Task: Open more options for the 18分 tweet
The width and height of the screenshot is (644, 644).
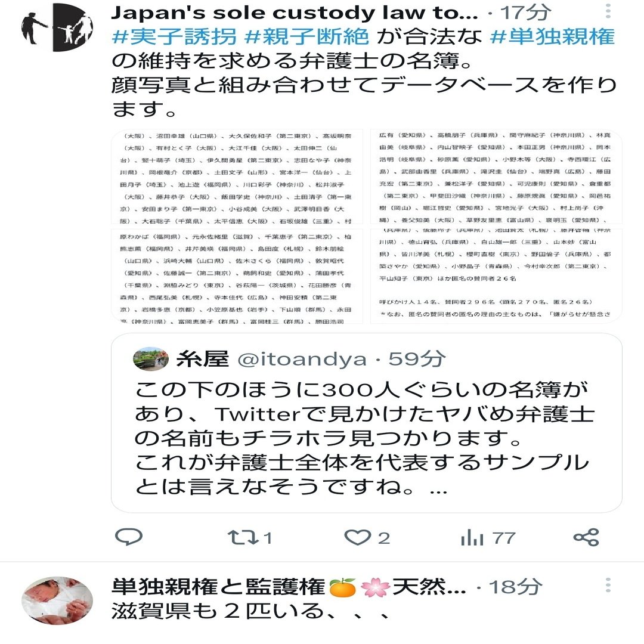Action: tap(608, 585)
